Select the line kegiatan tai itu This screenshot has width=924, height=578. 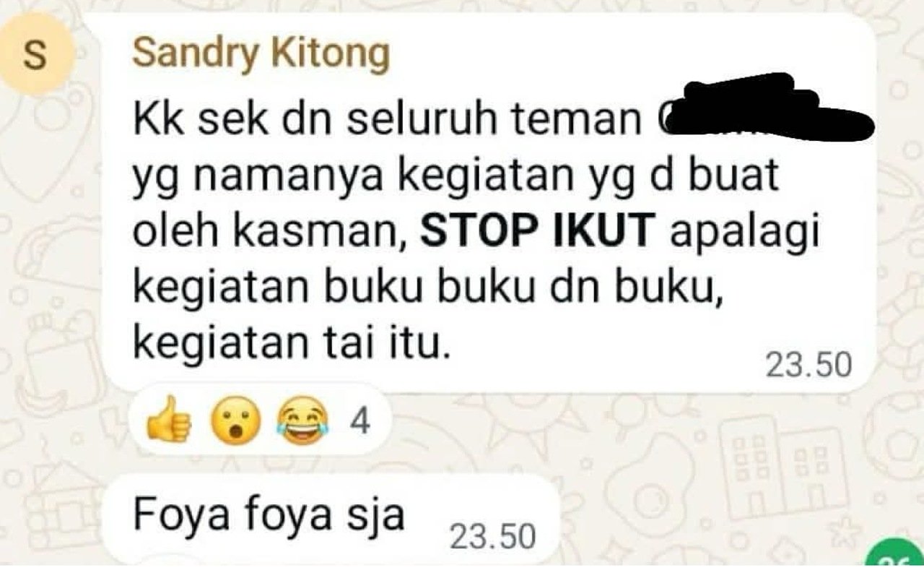292,346
